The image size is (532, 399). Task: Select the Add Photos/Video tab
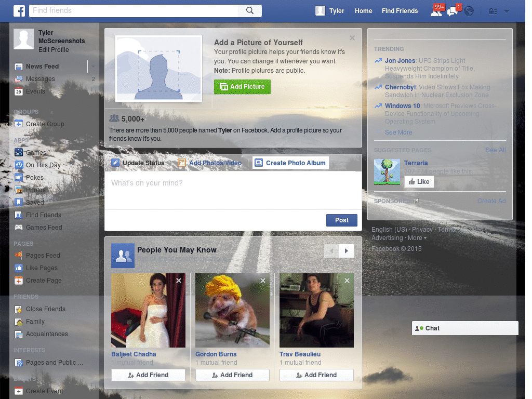(x=210, y=163)
